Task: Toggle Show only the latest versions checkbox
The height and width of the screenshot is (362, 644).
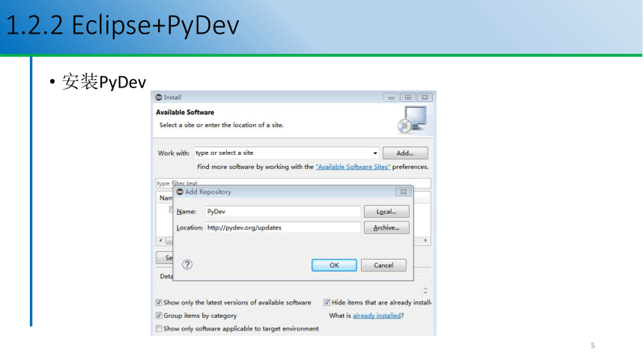Action: (x=159, y=302)
